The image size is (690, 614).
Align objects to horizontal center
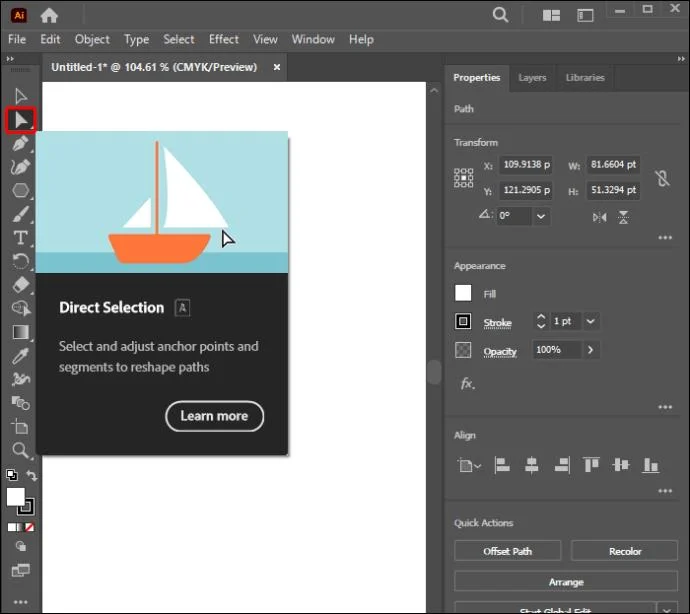pos(532,465)
